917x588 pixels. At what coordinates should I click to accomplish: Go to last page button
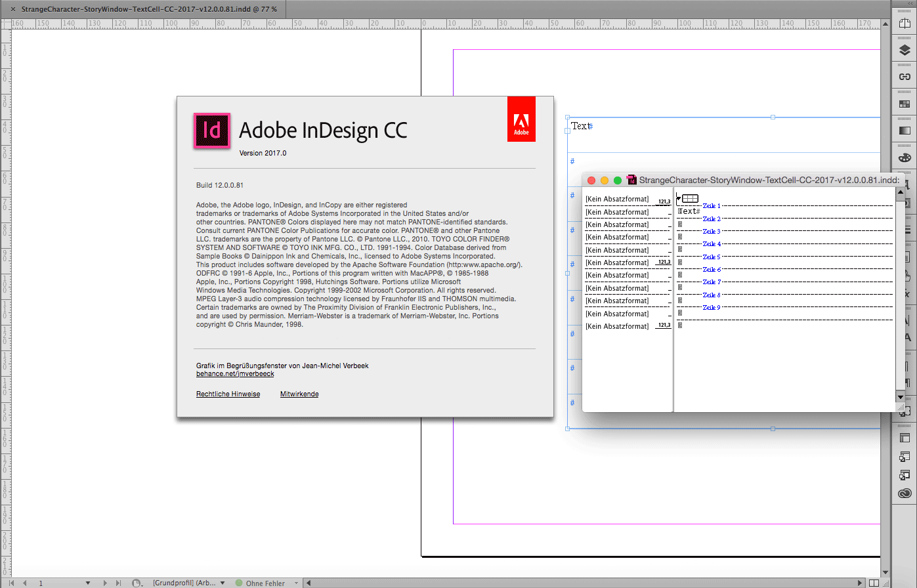pyautogui.click(x=118, y=583)
